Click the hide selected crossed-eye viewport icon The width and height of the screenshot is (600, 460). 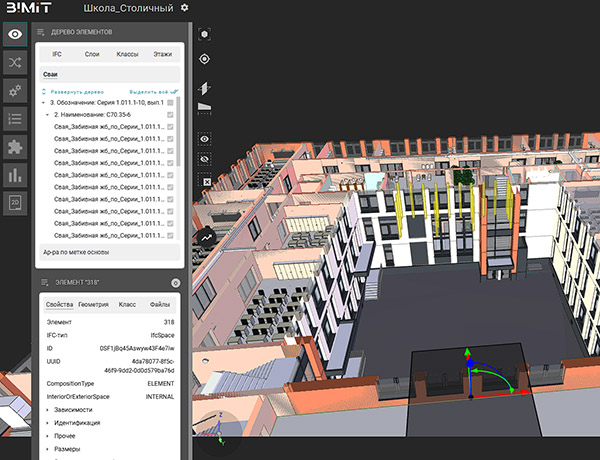pos(205,158)
